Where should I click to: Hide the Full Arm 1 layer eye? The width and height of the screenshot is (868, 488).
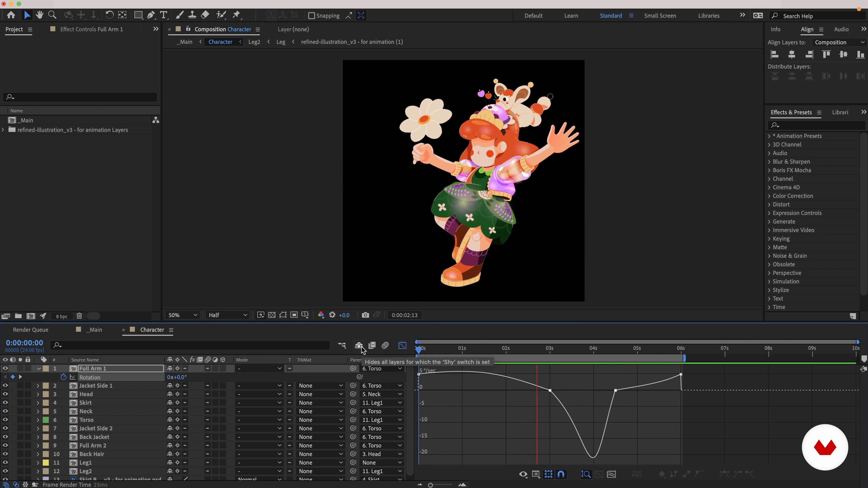[x=5, y=368]
